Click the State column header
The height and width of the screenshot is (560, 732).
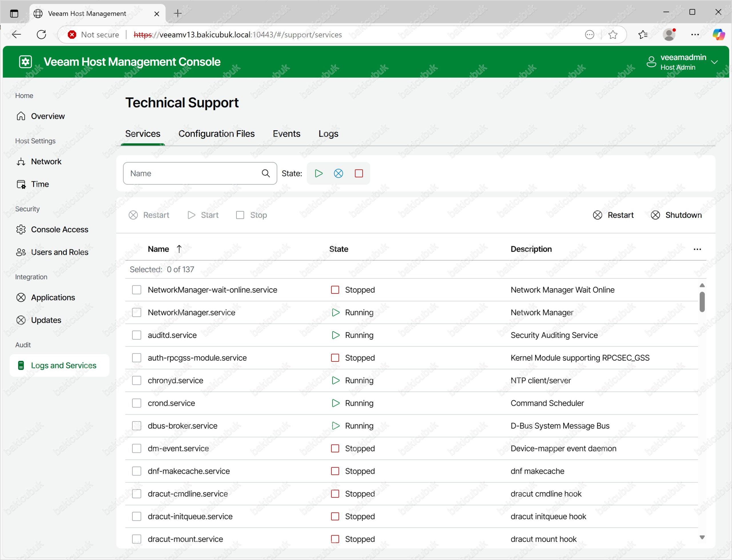[x=339, y=249]
